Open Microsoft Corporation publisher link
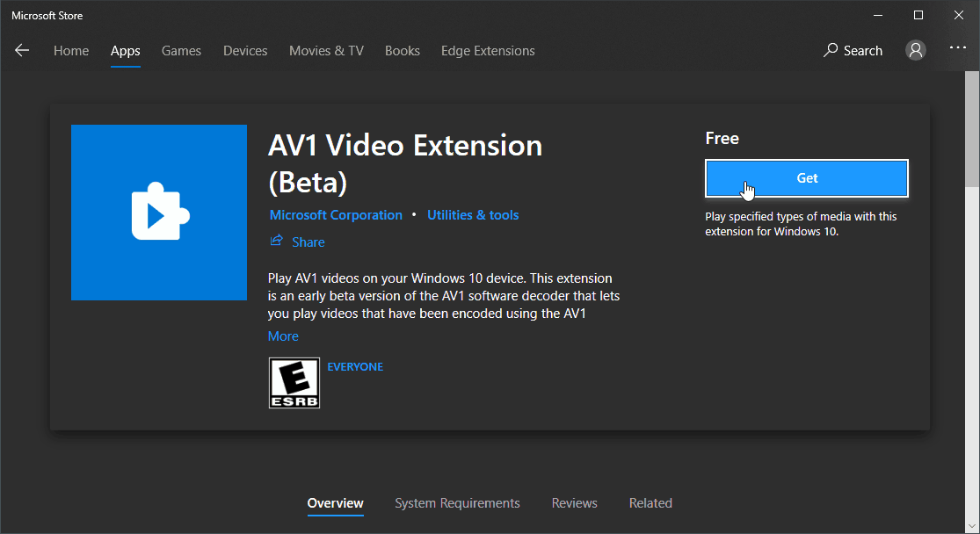 click(336, 215)
